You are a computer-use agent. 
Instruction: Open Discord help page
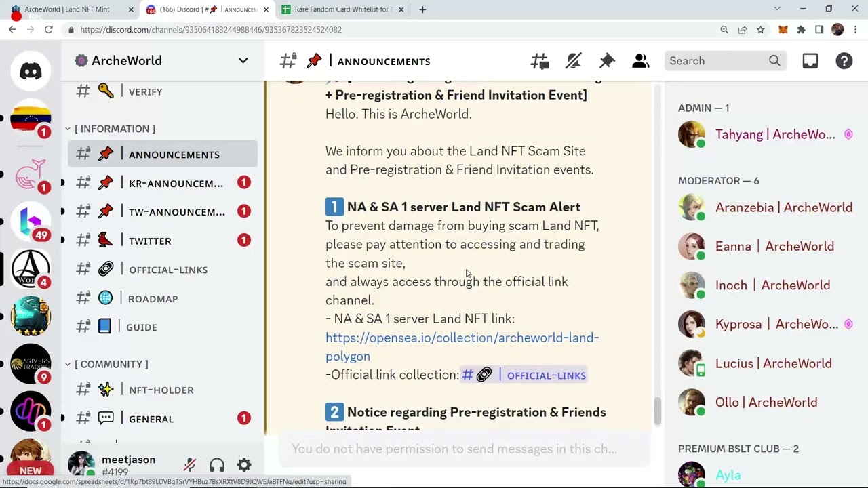click(844, 61)
